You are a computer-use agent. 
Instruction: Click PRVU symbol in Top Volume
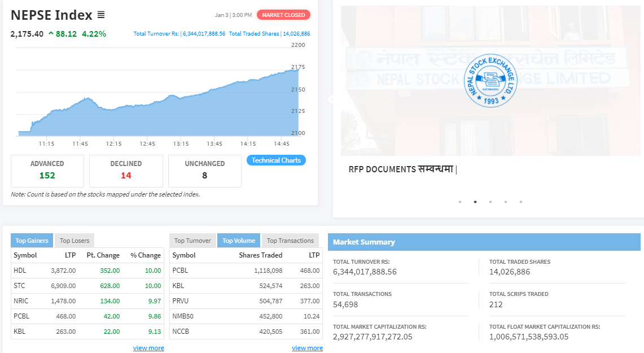180,301
